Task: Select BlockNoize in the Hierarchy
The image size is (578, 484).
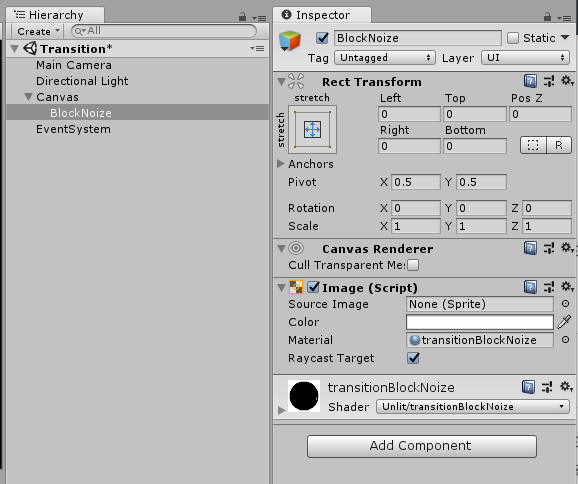Action: click(x=137, y=113)
